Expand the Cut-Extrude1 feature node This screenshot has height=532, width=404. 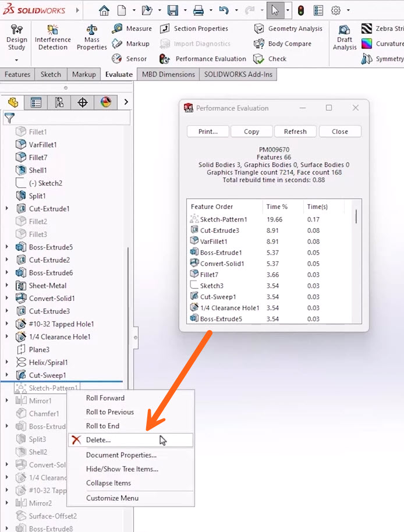(x=7, y=209)
